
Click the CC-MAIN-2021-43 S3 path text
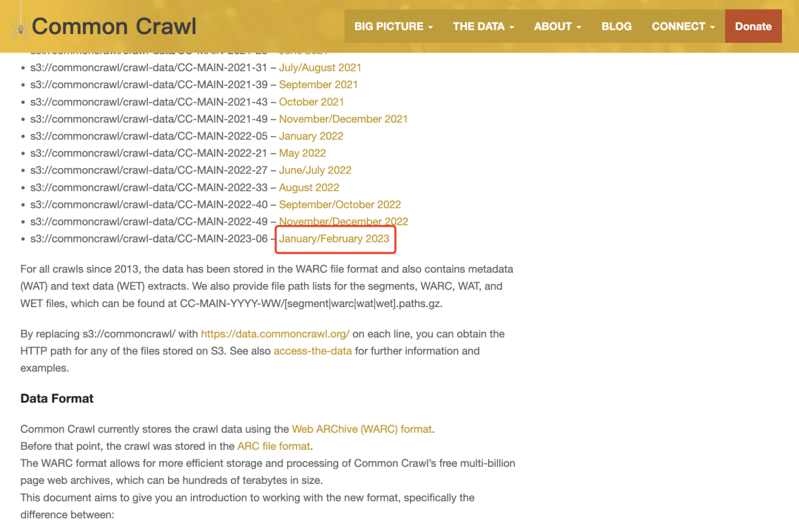tap(149, 102)
